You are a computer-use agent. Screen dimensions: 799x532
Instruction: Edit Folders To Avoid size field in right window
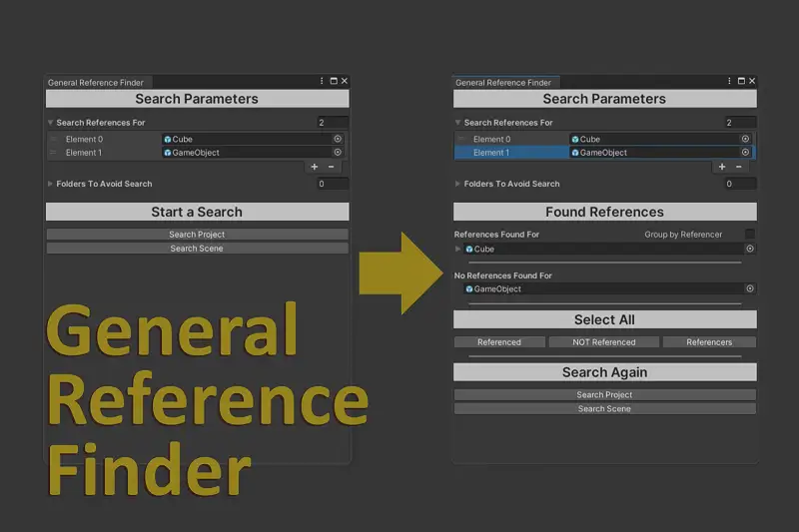740,184
